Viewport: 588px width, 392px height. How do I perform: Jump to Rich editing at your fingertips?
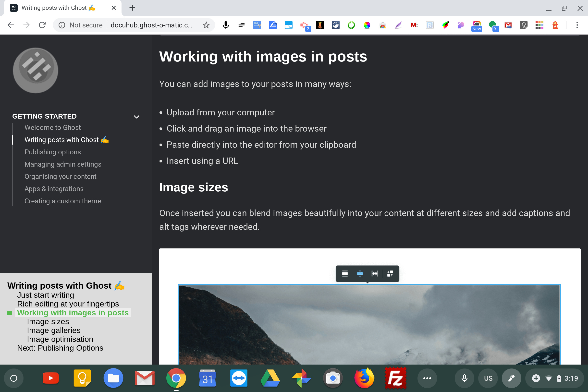(68, 304)
